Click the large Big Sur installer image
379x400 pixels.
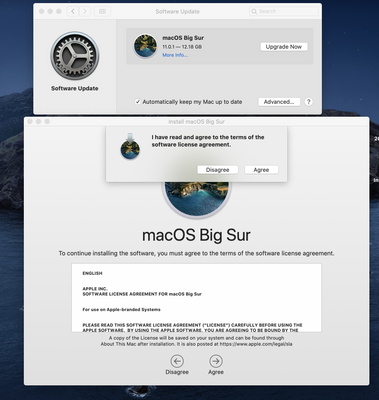(x=197, y=199)
